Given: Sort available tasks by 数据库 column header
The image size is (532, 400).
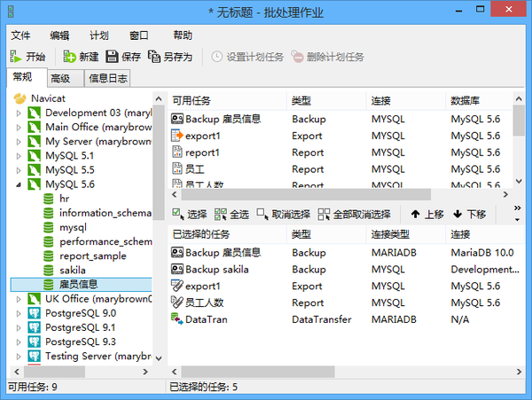Looking at the screenshot, I should pos(479,101).
